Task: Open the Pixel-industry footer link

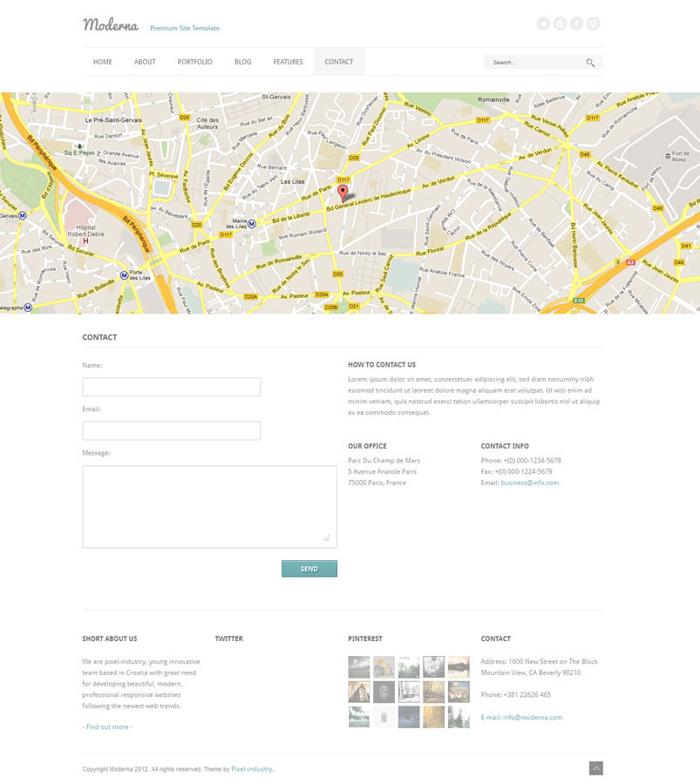Action: pyautogui.click(x=251, y=769)
